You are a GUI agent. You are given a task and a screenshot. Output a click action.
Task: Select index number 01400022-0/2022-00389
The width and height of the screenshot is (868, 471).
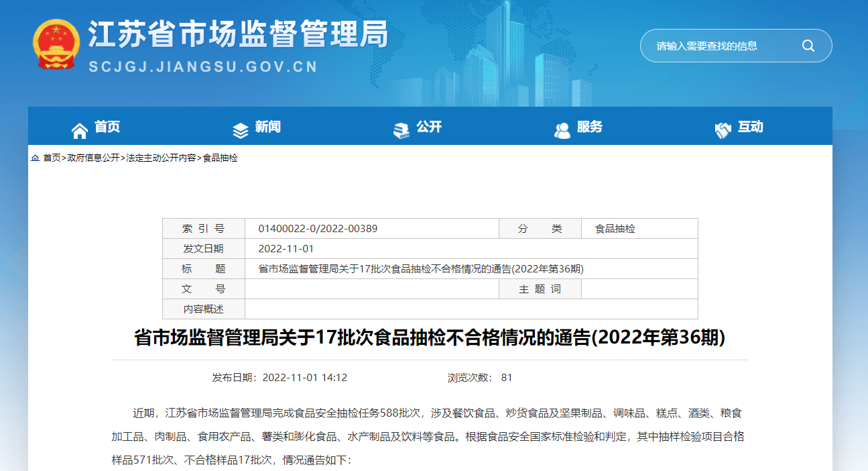pos(318,229)
